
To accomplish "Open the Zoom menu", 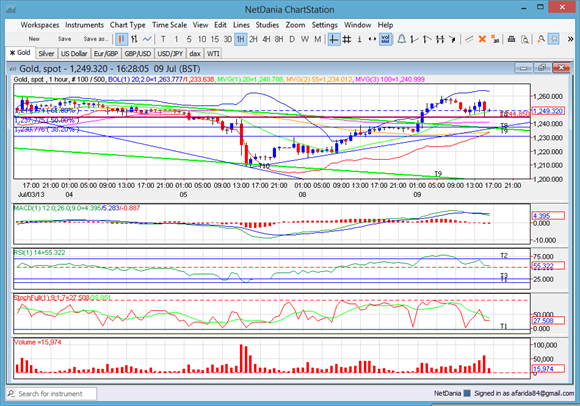I will (295, 25).
